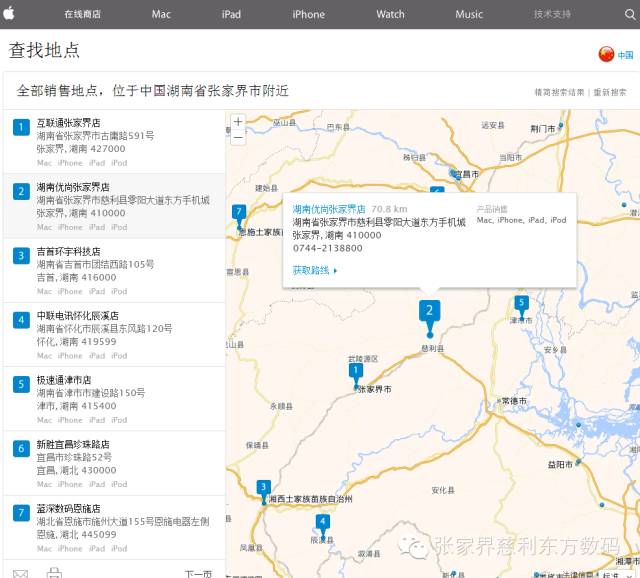Click number 7 badge for 蓝深数码恩施店
This screenshot has height=578, width=640.
click(21, 513)
